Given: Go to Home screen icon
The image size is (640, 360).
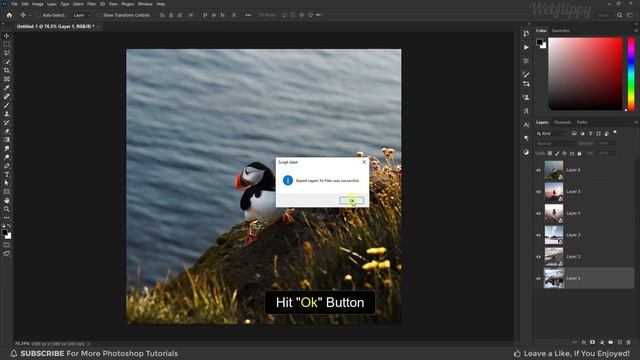Looking at the screenshot, I should (x=9, y=15).
